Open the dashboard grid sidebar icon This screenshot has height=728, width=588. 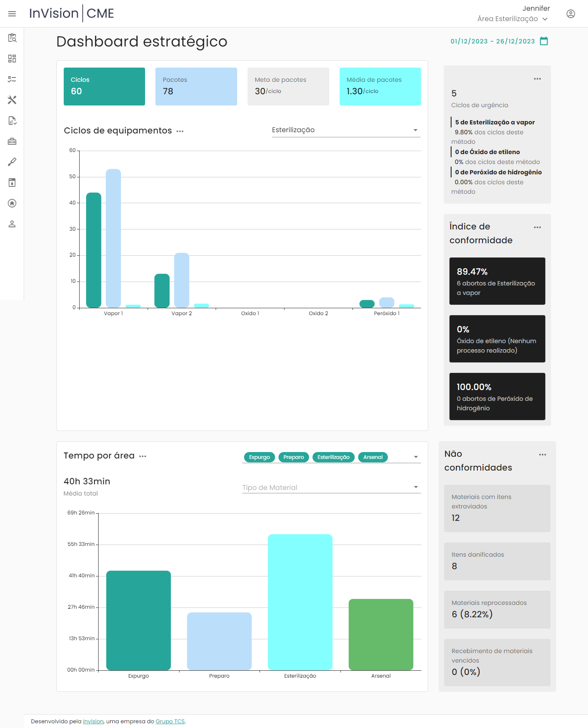[x=12, y=59]
